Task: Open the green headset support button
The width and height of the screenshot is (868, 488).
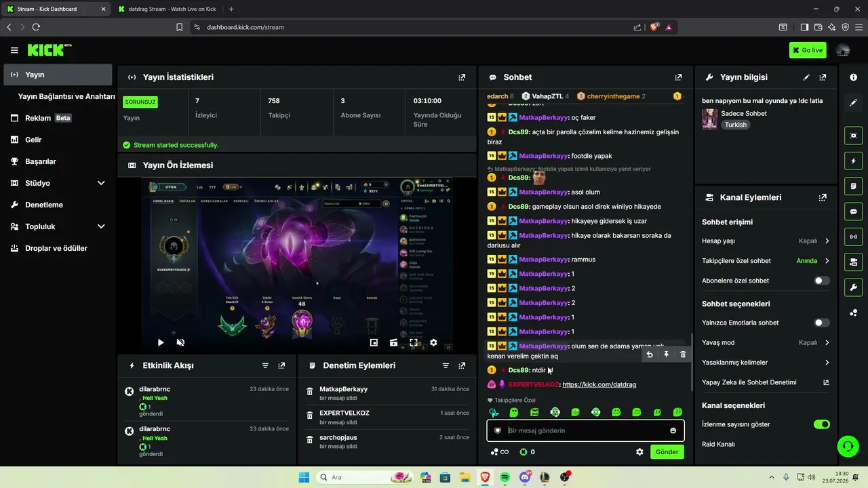Action: coord(848,446)
